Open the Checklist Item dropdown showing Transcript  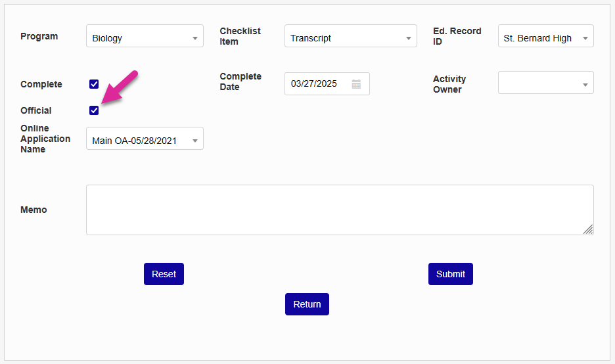pyautogui.click(x=350, y=38)
